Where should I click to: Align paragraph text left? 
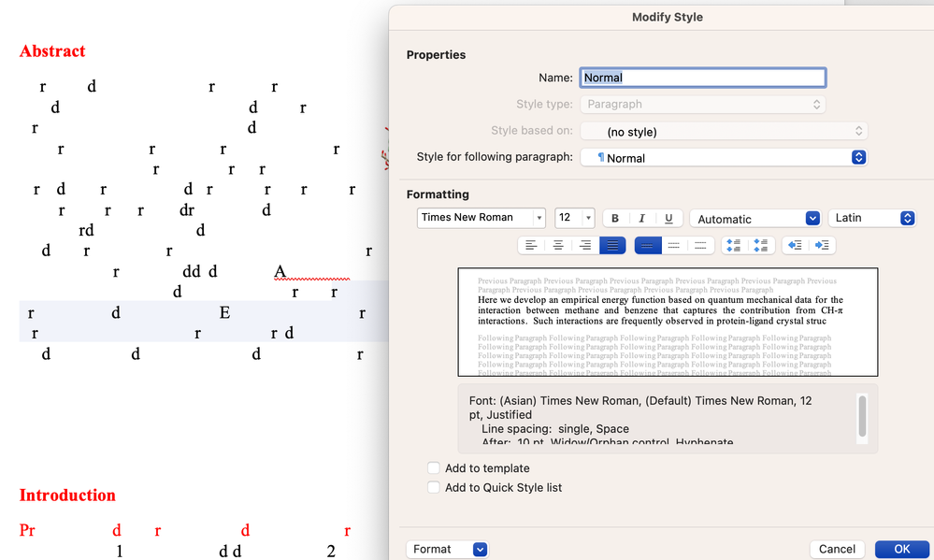click(531, 246)
